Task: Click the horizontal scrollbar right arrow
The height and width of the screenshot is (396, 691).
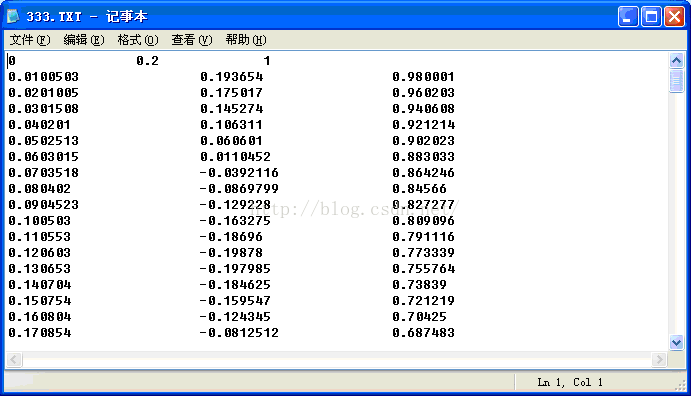Action: pyautogui.click(x=659, y=359)
